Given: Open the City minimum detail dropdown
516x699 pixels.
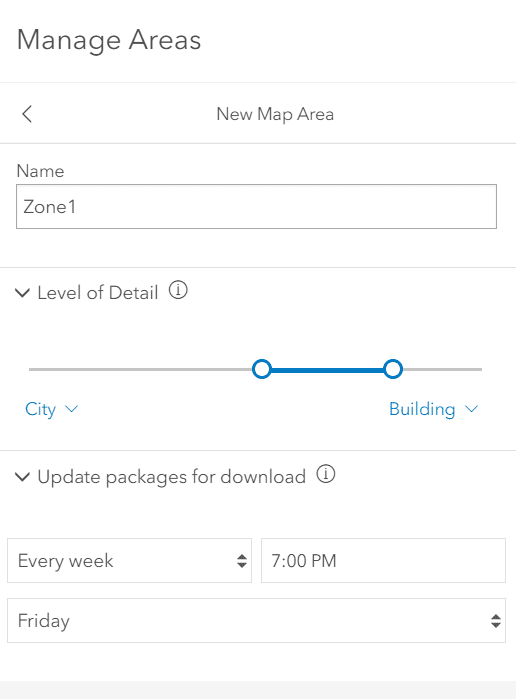Looking at the screenshot, I should click(x=52, y=409).
